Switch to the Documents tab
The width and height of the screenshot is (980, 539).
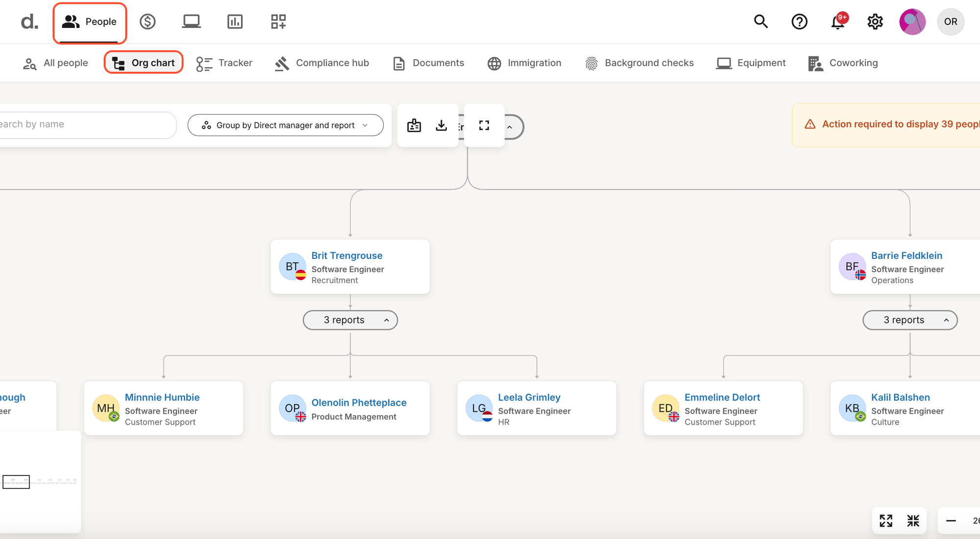[428, 63]
